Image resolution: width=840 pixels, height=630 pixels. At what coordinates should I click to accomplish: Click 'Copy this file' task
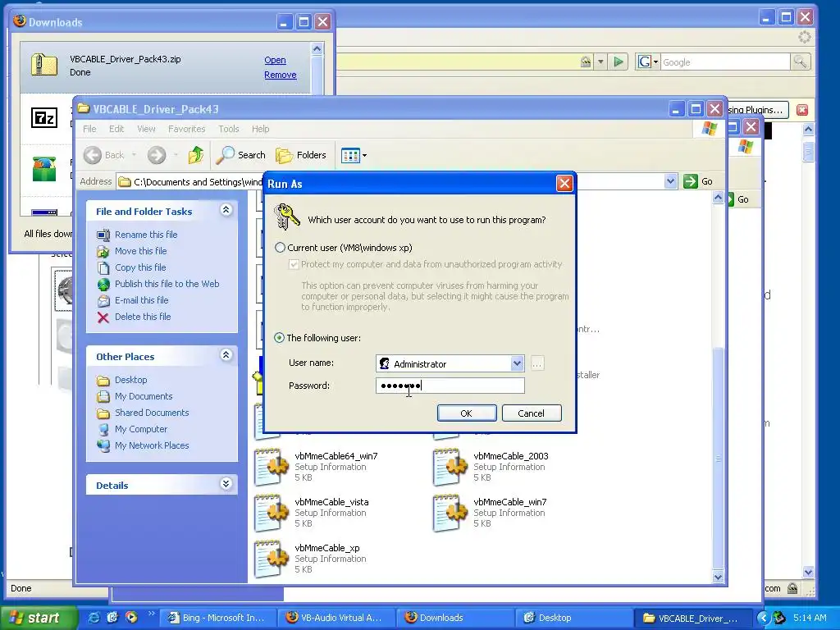(x=140, y=267)
